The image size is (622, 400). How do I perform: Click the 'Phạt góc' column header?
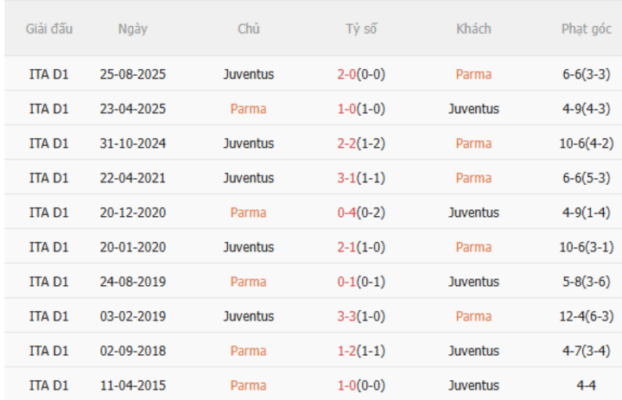[x=587, y=29]
